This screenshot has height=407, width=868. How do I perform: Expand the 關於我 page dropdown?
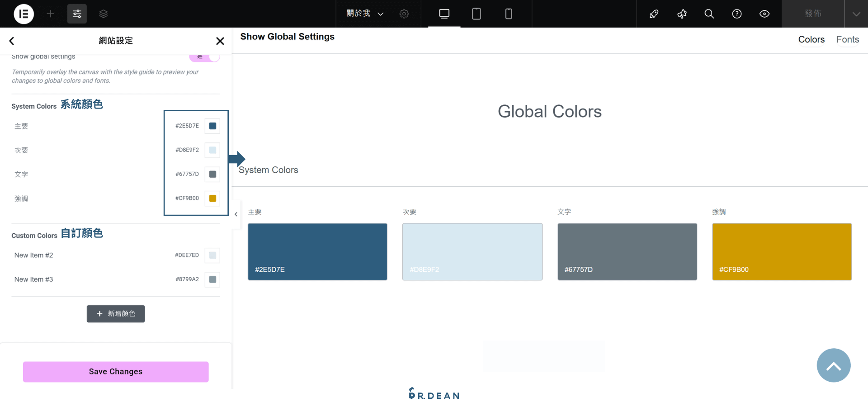pyautogui.click(x=365, y=14)
